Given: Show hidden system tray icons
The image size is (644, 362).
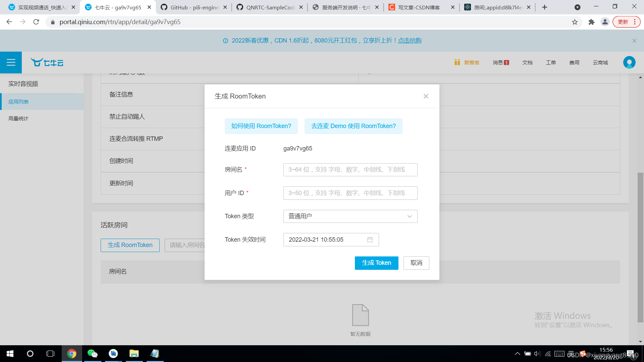Looking at the screenshot, I should point(518,354).
